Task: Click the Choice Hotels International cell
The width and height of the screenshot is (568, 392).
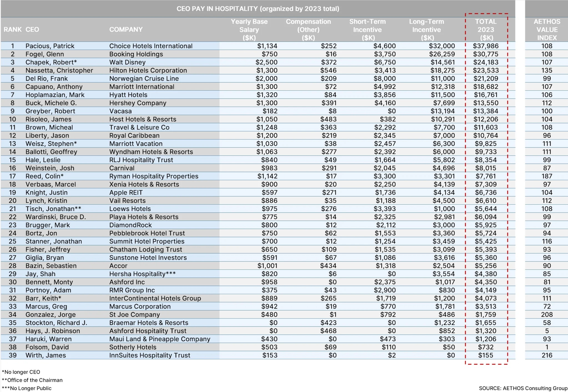Action: pyautogui.click(x=151, y=46)
